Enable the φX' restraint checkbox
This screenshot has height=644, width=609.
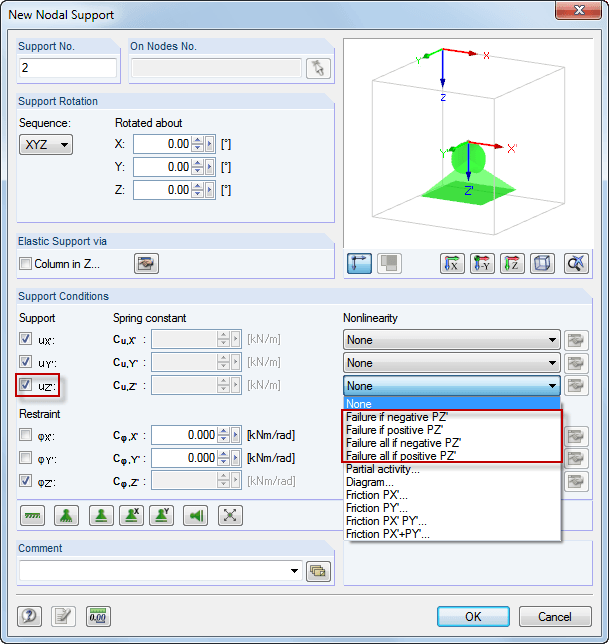coord(25,435)
